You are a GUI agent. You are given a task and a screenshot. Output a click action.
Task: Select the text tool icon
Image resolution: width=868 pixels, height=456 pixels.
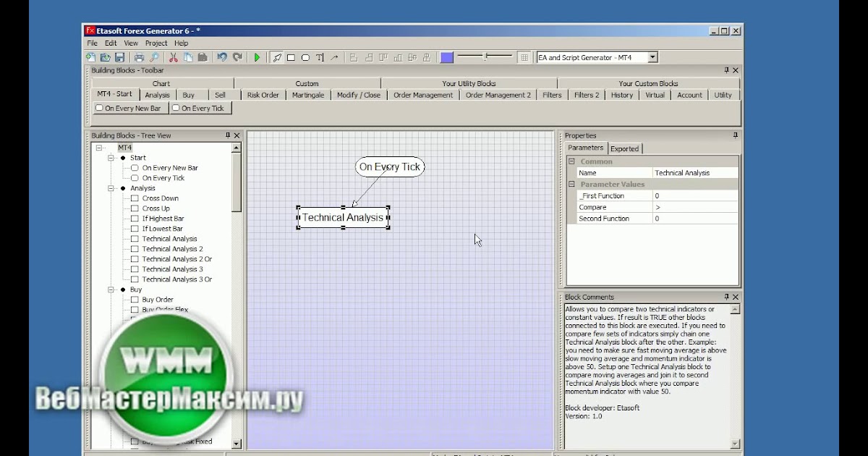coord(320,57)
